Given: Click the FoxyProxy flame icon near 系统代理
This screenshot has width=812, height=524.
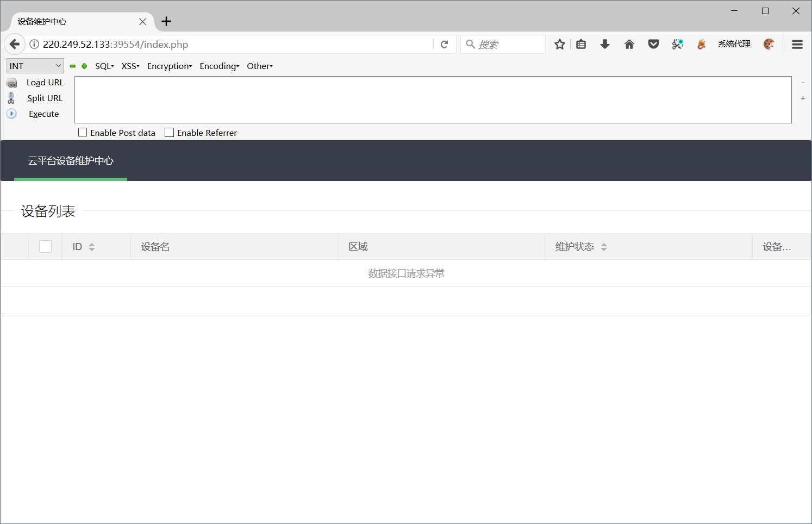Looking at the screenshot, I should pyautogui.click(x=701, y=44).
